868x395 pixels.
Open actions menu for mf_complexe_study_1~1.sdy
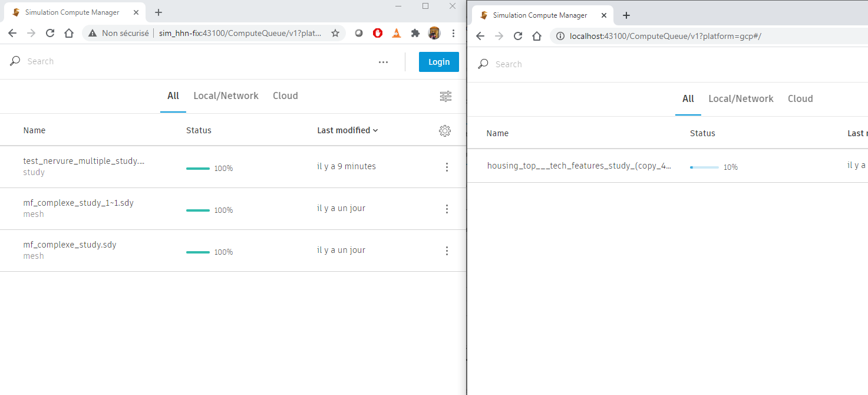click(x=447, y=209)
